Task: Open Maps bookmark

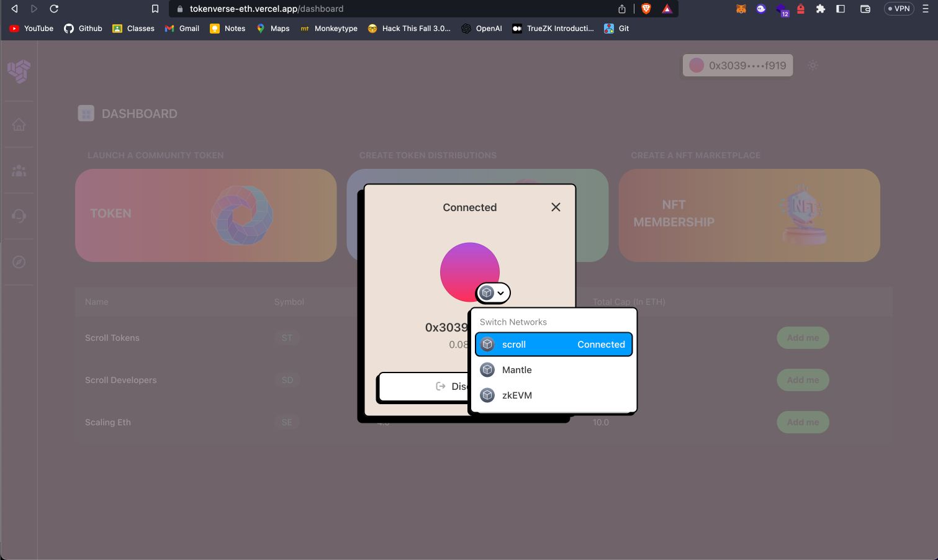Action: point(273,29)
